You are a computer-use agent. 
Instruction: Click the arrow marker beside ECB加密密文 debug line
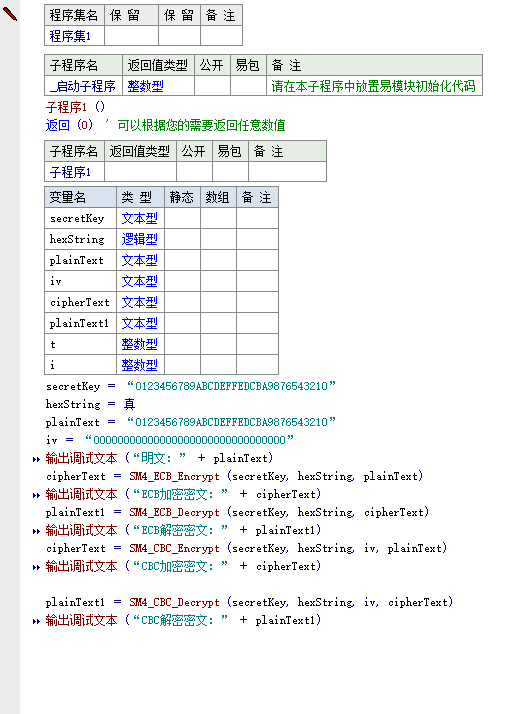[36, 495]
